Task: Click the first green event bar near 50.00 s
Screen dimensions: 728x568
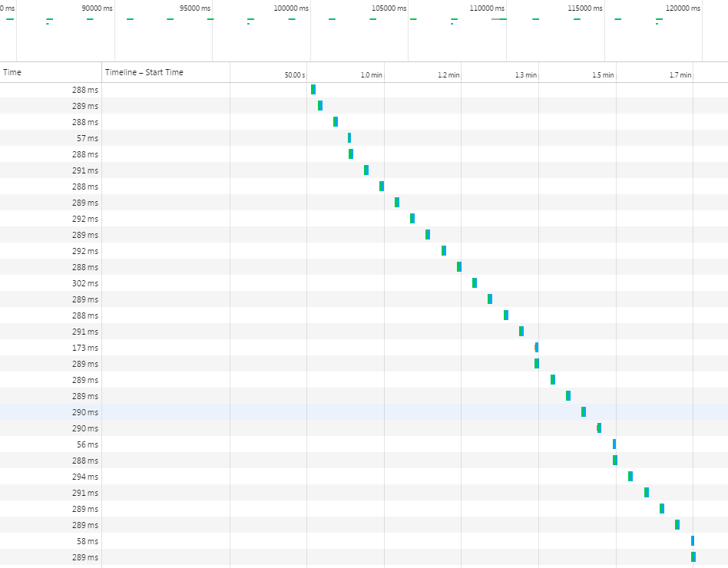Action: click(313, 90)
